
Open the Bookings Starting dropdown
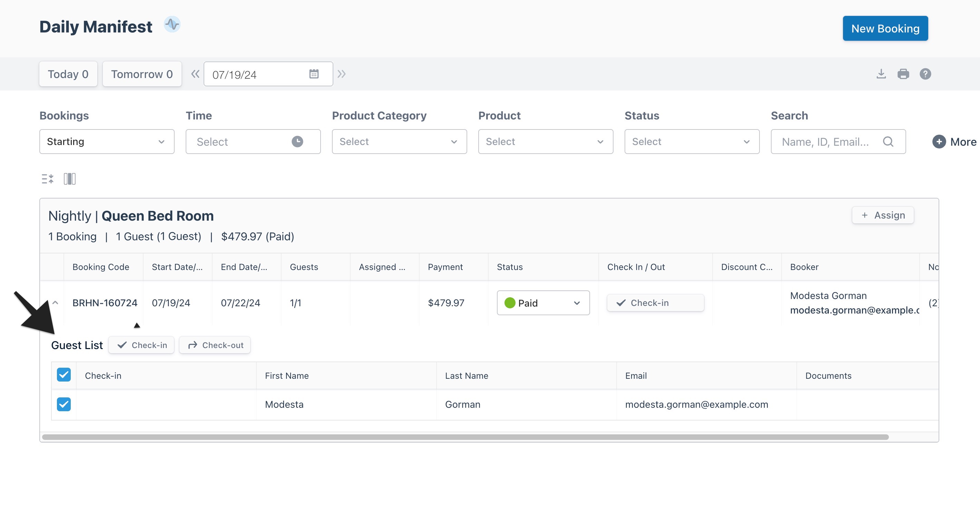coord(107,142)
